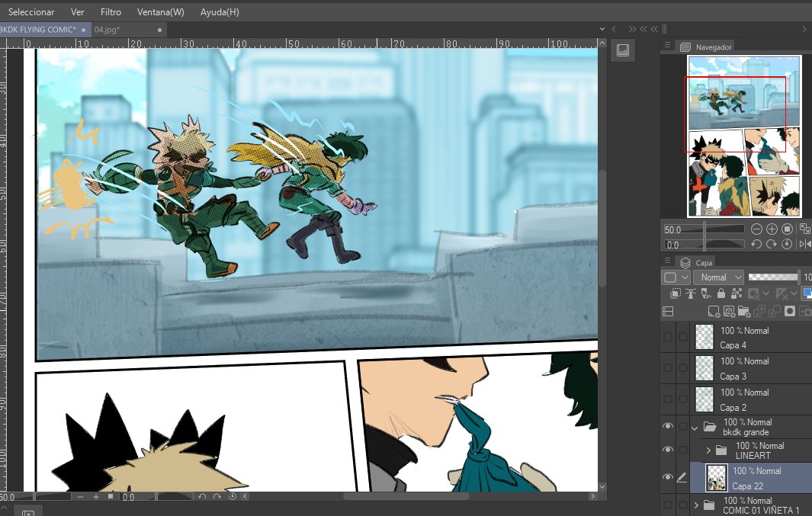Viewport: 812px width, 516px height.
Task: Click the Navigator zoom slider at 50.0
Action: (704, 229)
